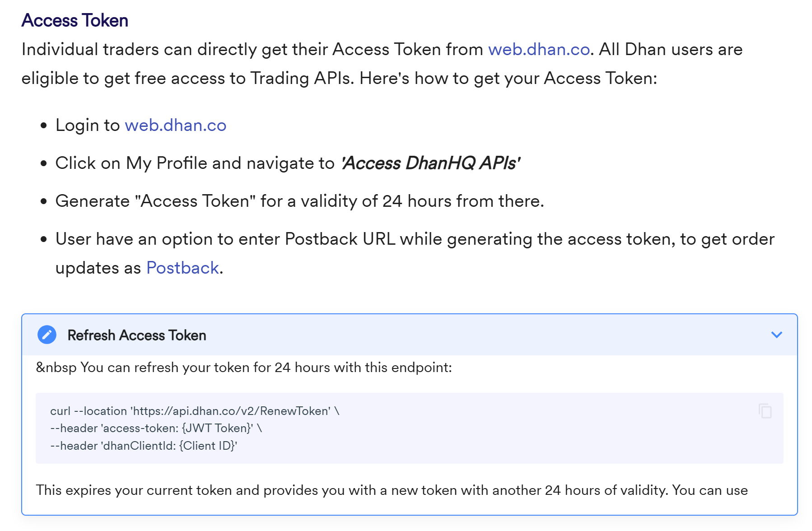Click 'This expires your current token' paragraph

pyautogui.click(x=392, y=490)
